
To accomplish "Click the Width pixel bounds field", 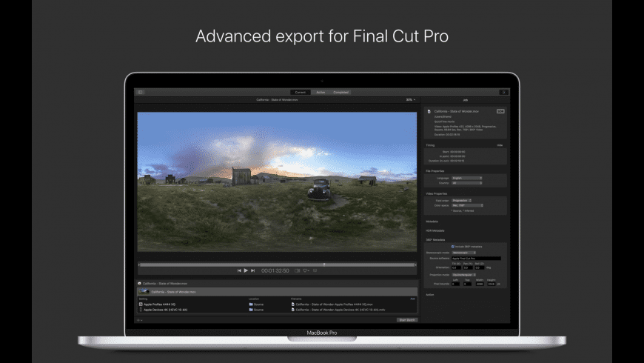I will 480,284.
